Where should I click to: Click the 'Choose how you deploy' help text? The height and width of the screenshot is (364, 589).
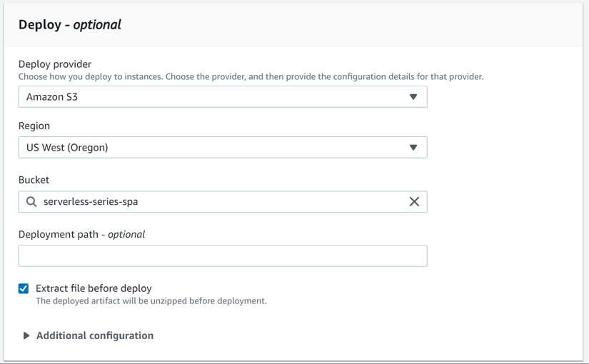point(251,76)
